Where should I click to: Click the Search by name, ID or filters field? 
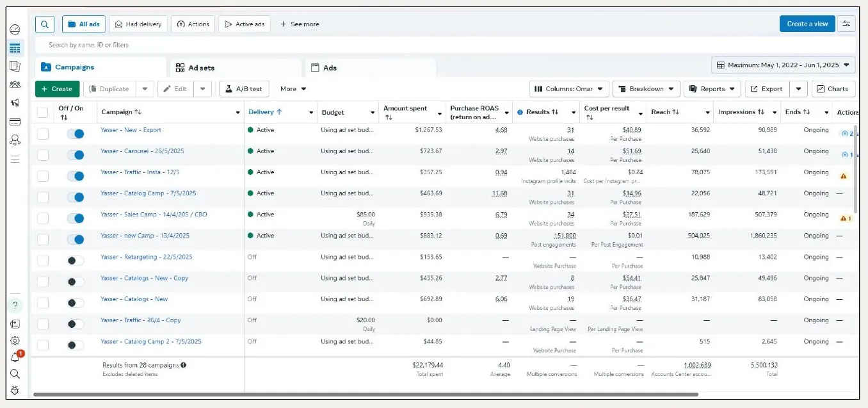click(445, 45)
